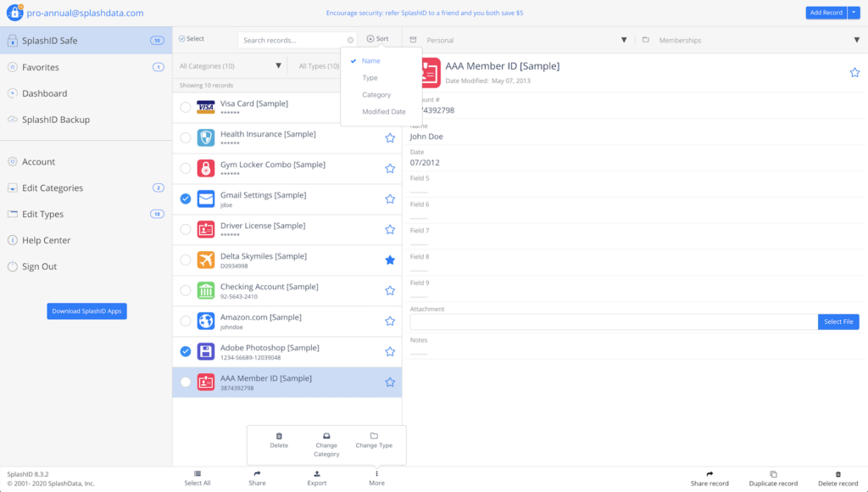The height and width of the screenshot is (492, 868).
Task: Click the Export icon in bottom toolbar
Action: click(316, 473)
